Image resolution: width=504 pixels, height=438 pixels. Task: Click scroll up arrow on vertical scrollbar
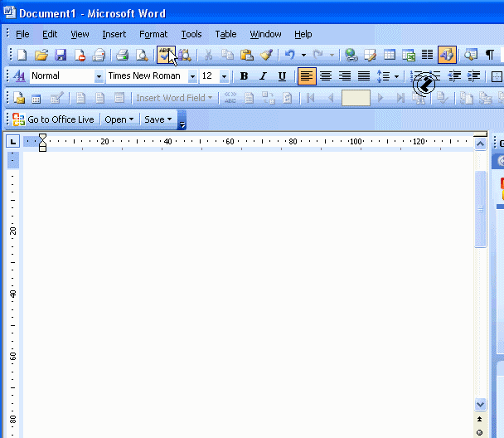480,144
